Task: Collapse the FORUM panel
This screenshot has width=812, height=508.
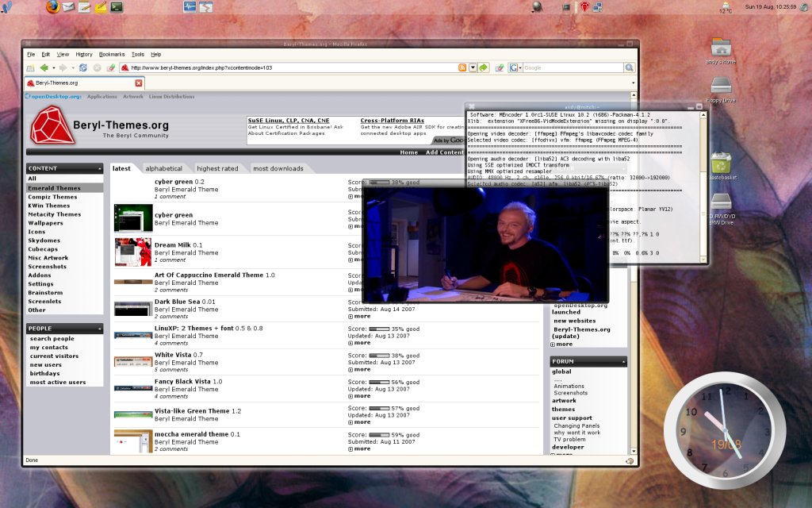Action: [623, 361]
